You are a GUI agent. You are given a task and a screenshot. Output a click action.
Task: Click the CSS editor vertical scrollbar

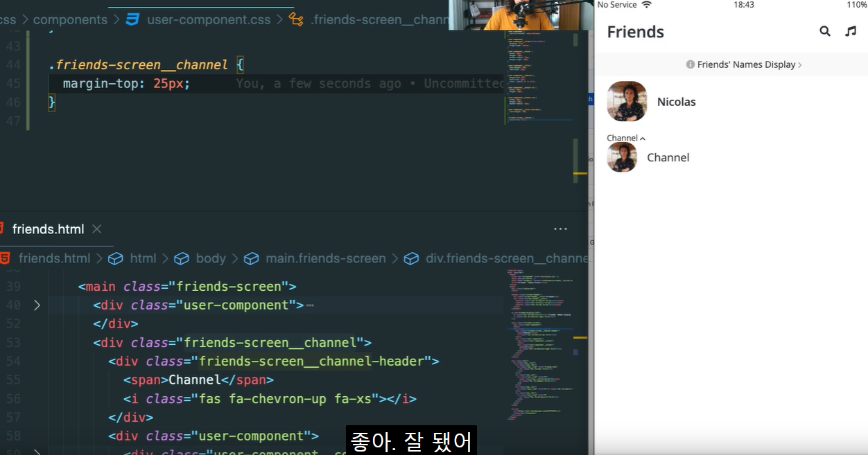click(x=575, y=161)
